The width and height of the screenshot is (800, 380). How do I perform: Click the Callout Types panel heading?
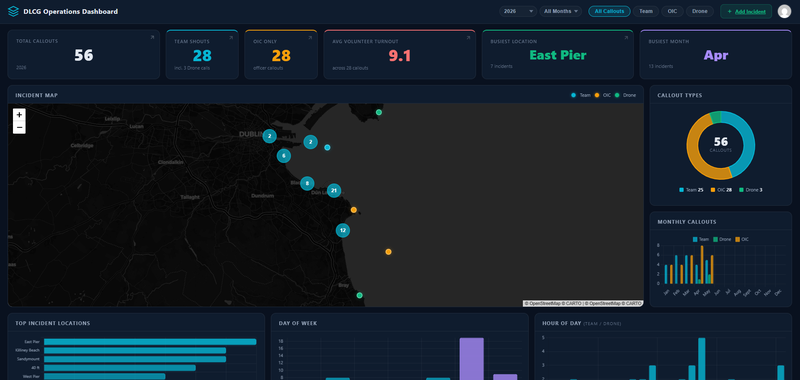tap(680, 95)
